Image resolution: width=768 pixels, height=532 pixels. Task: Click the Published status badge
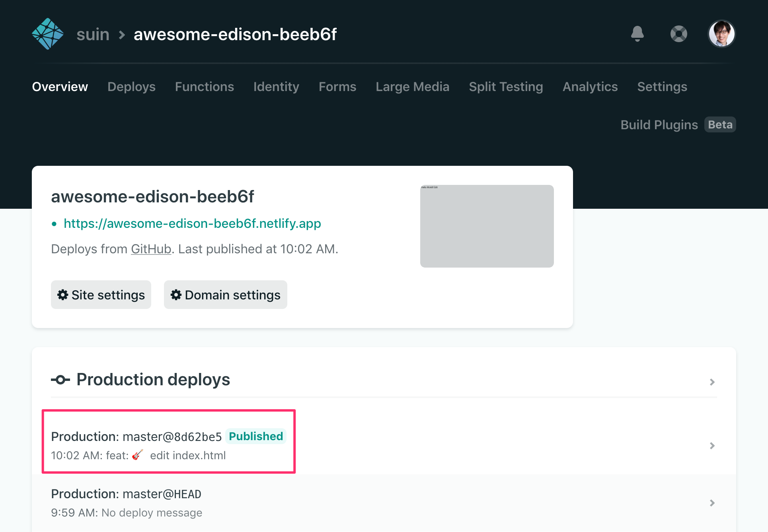pos(256,436)
